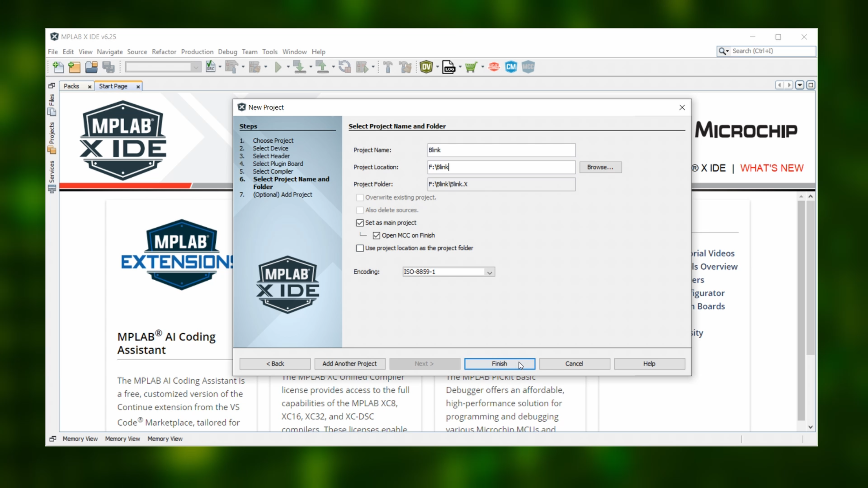Click the Browse... button

pyautogui.click(x=600, y=167)
